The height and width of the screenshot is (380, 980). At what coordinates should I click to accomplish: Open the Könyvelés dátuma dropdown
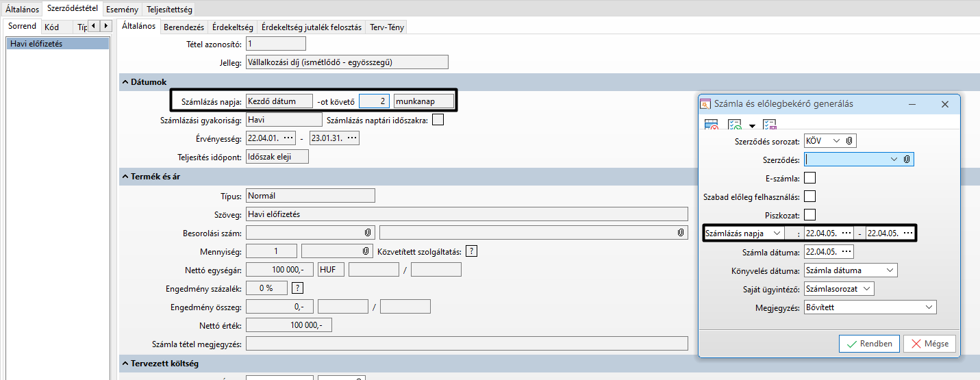(x=889, y=270)
